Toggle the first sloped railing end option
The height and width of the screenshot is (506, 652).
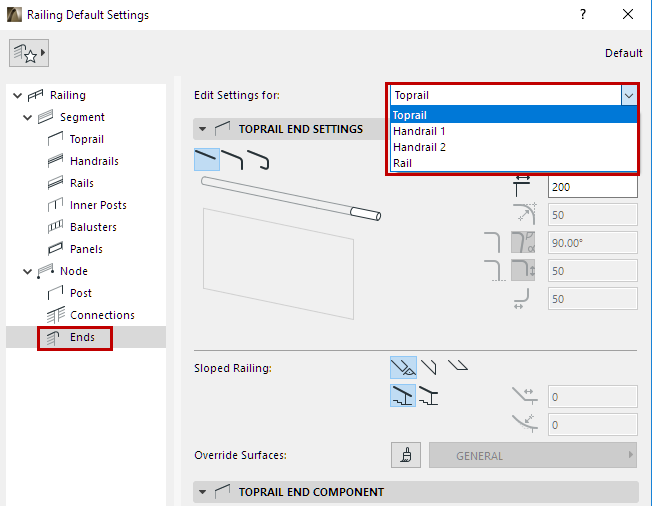coord(403,367)
